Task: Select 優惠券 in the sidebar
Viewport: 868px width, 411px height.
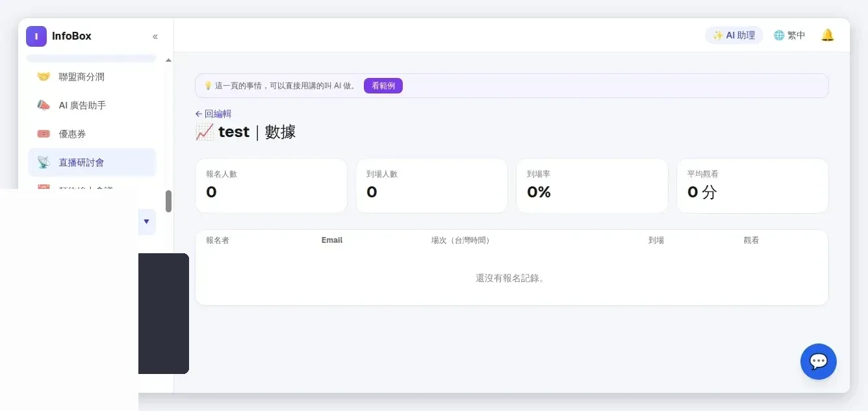Action: (92, 134)
